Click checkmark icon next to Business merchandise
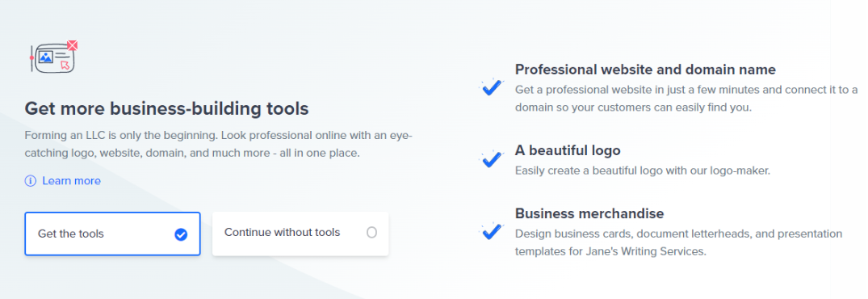Viewport: 868px width, 299px height. tap(491, 231)
